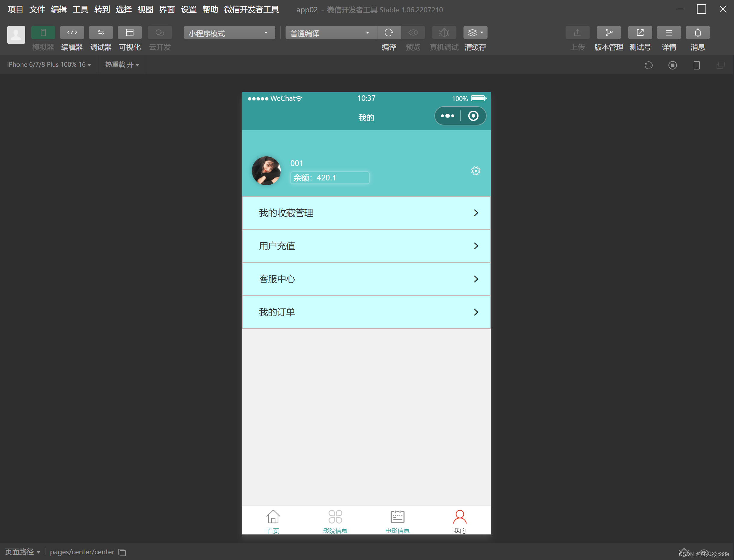Image resolution: width=734 pixels, height=560 pixels.
Task: Toggle the 模拟器 simulator panel
Action: (43, 32)
